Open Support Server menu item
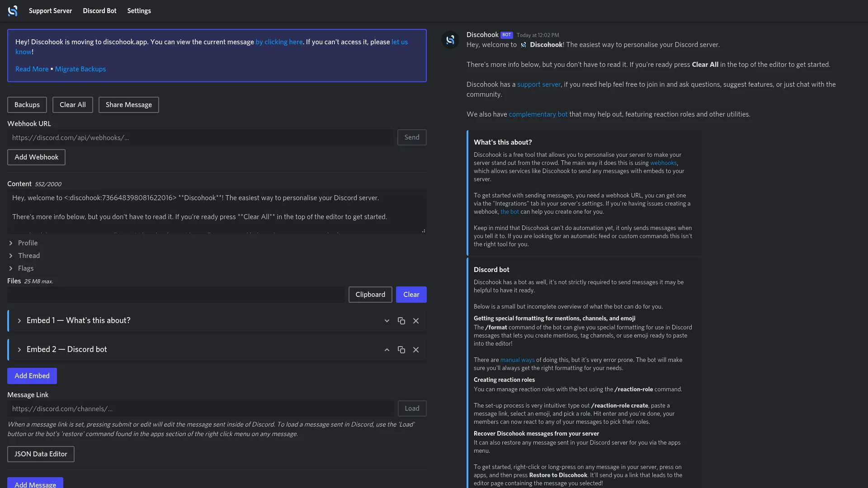Viewport: 868px width, 488px height. click(x=50, y=11)
